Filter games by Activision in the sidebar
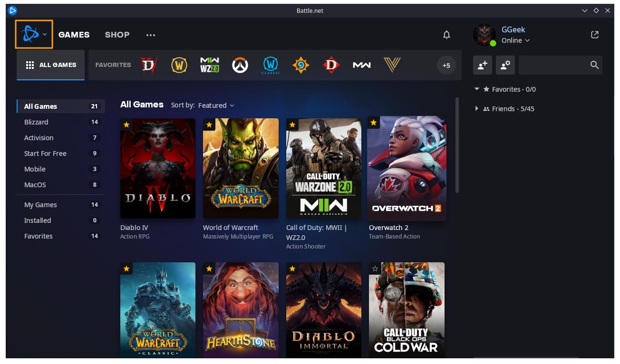Screen dimensions: 620x364 click(x=38, y=138)
